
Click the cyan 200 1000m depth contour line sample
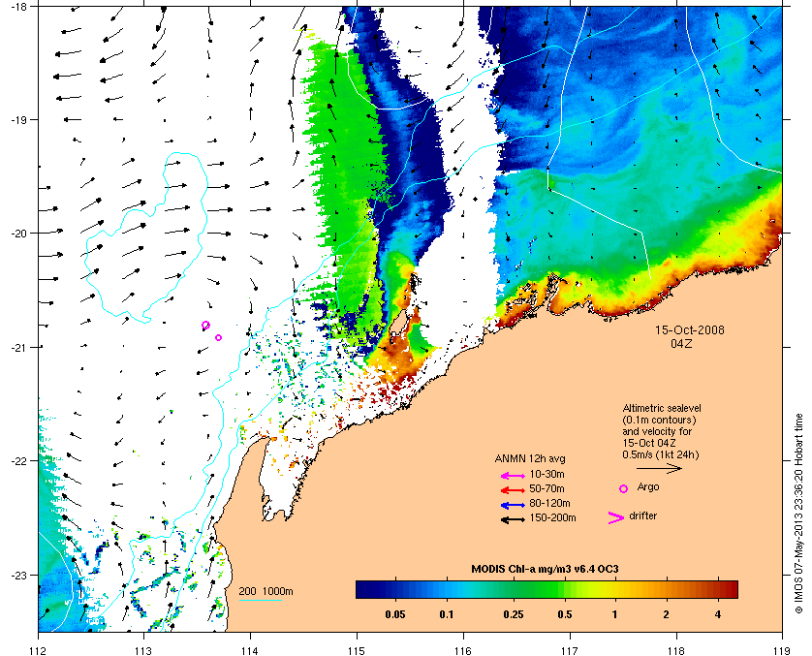coord(261,601)
